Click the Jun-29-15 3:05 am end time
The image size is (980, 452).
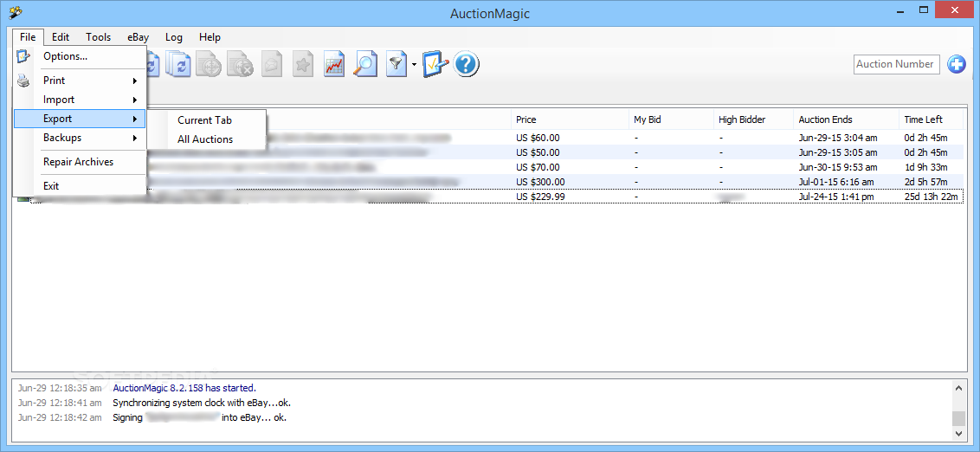pyautogui.click(x=838, y=152)
